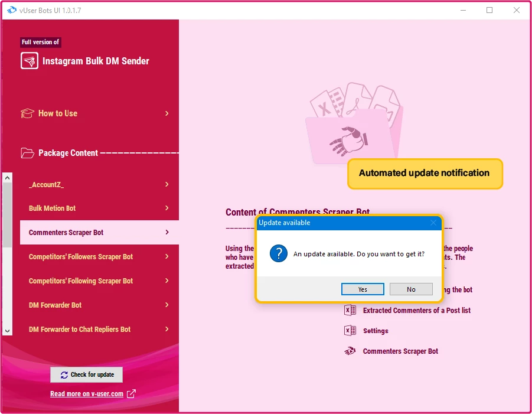Screen dimensions: 532x414
Task: Minimize the vUser Bots UI window
Action: [x=463, y=10]
